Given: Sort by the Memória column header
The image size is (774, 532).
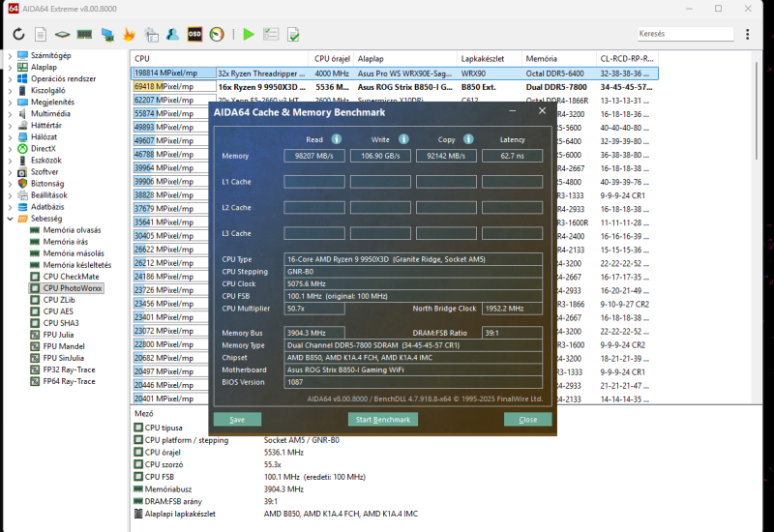Looking at the screenshot, I should coord(559,59).
